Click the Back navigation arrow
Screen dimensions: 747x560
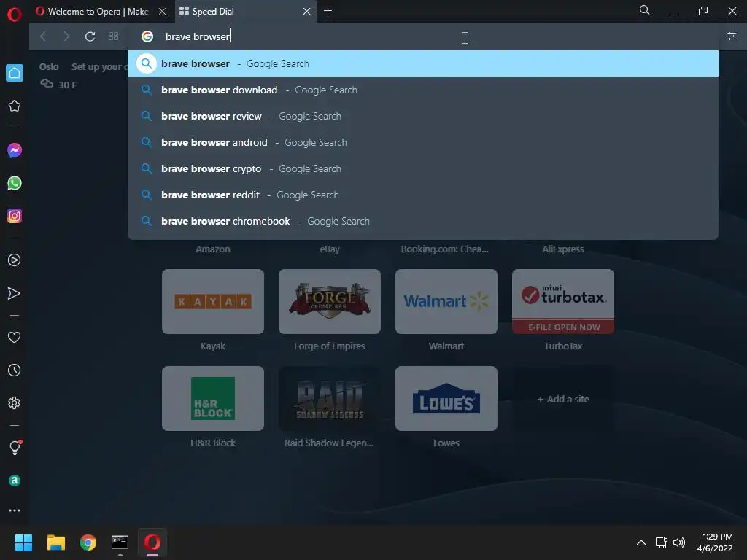click(x=43, y=36)
